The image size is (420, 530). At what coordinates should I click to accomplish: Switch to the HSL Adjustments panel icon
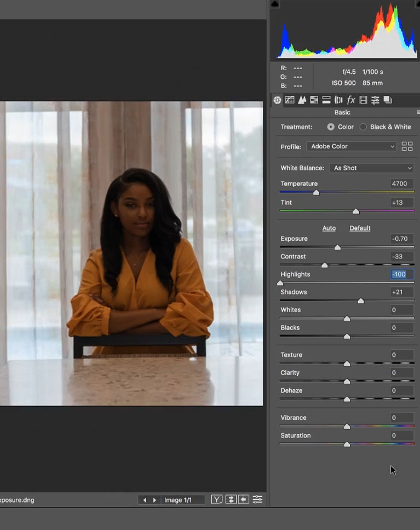click(314, 100)
